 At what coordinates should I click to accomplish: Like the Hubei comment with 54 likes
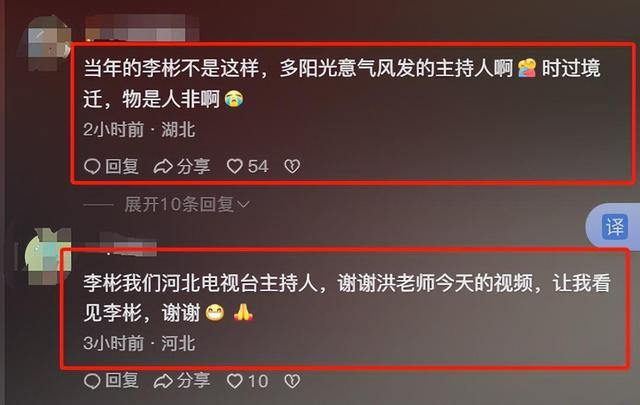(247, 166)
